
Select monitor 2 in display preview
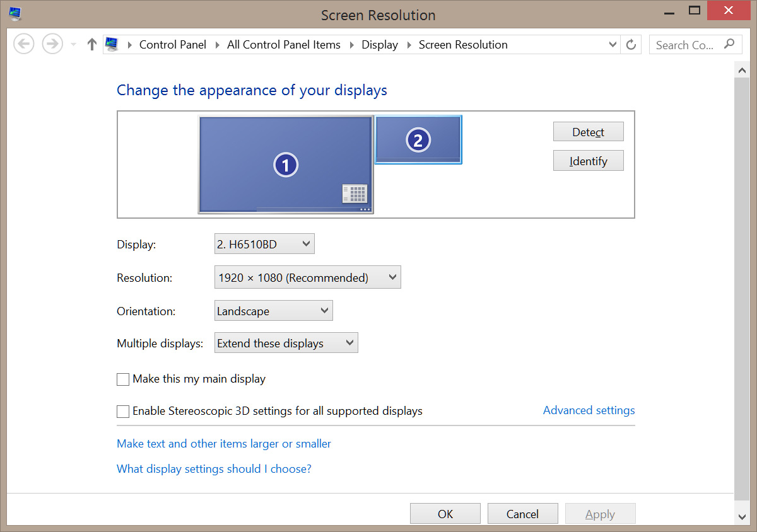[x=418, y=140]
